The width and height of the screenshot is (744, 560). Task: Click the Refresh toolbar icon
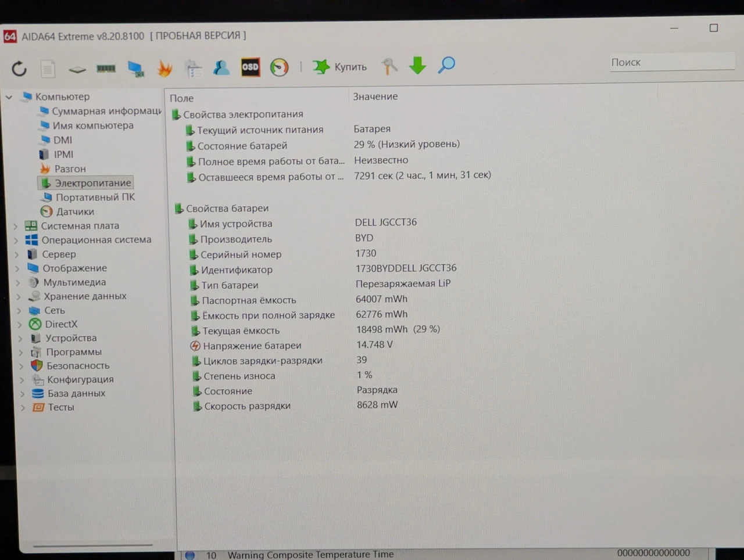coord(19,69)
